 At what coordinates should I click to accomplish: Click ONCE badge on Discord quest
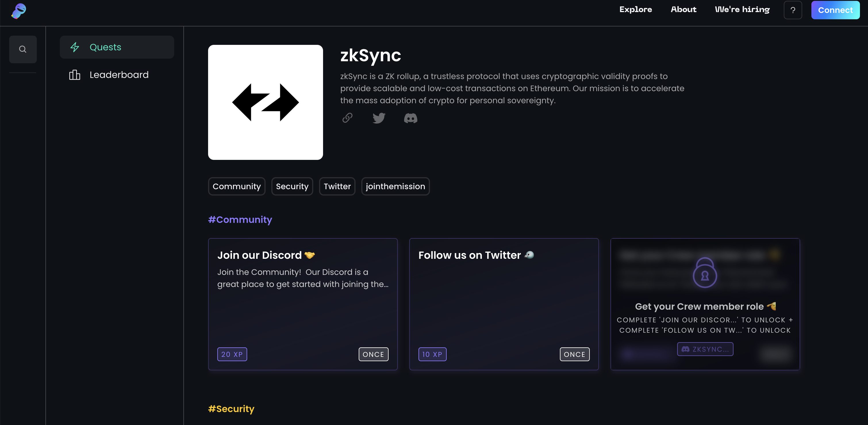pos(373,354)
